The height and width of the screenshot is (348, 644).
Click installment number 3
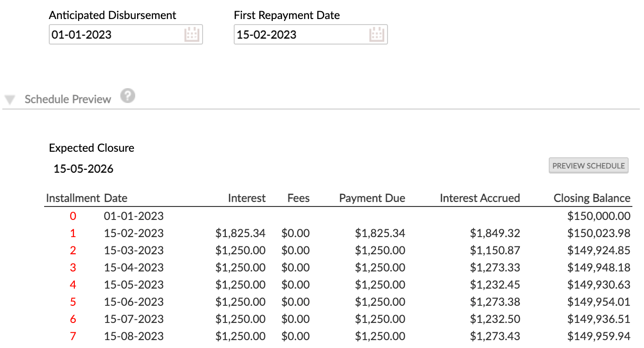(73, 267)
